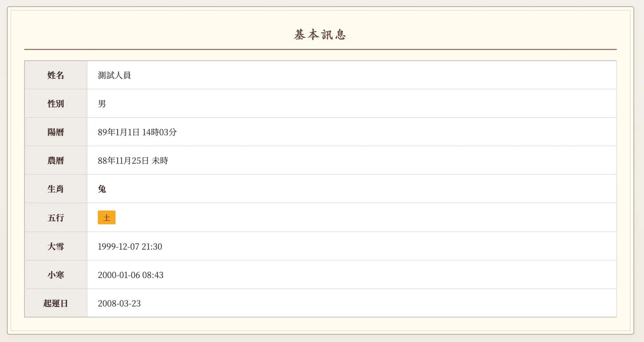Select the 性別 row label

click(56, 104)
